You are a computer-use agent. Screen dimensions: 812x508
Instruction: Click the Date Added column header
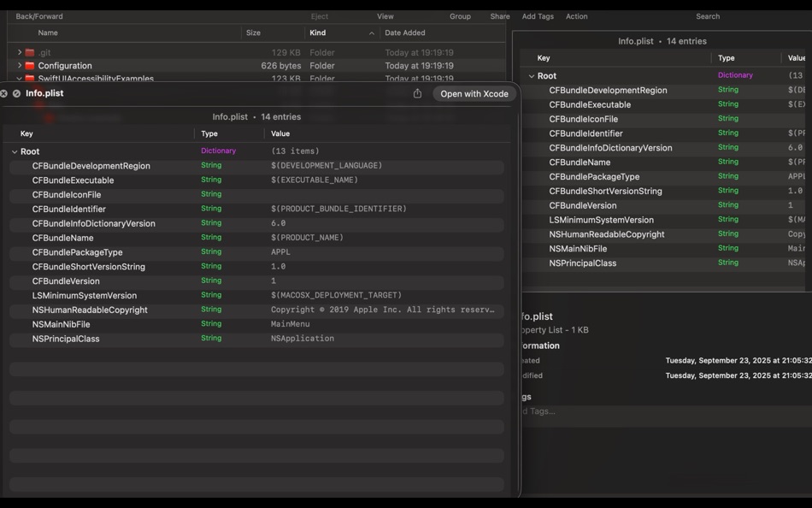coord(405,32)
